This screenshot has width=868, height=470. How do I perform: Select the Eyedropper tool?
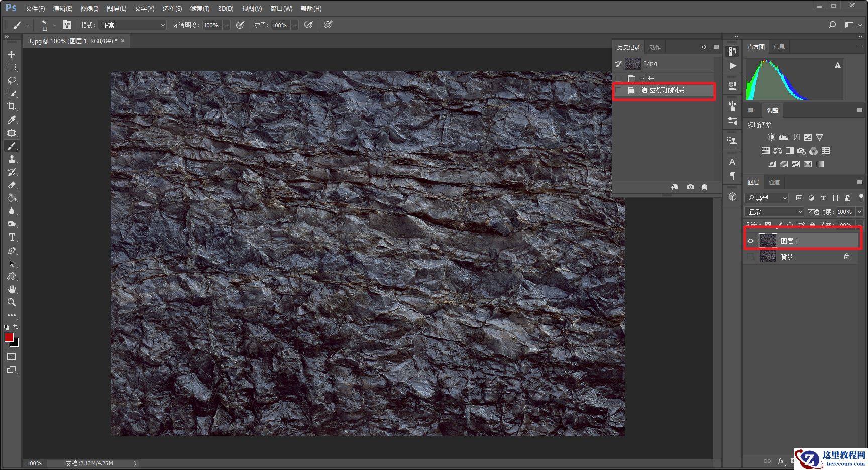[x=12, y=120]
